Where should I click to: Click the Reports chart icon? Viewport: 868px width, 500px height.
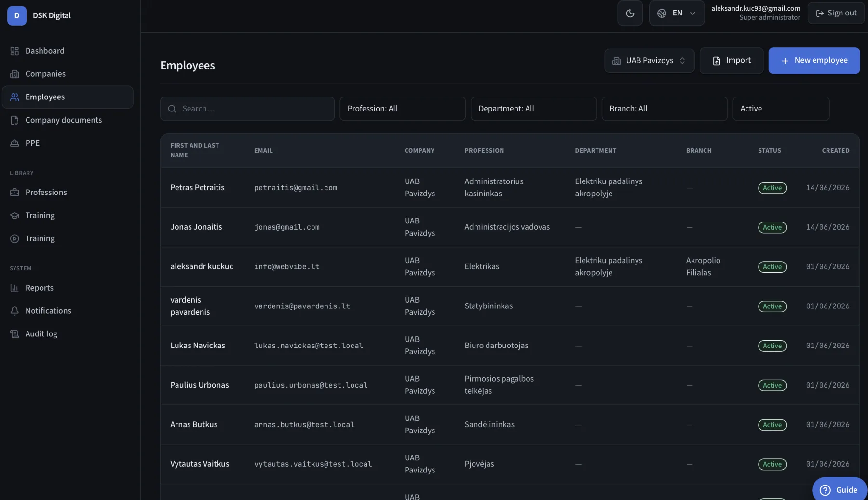(x=14, y=288)
